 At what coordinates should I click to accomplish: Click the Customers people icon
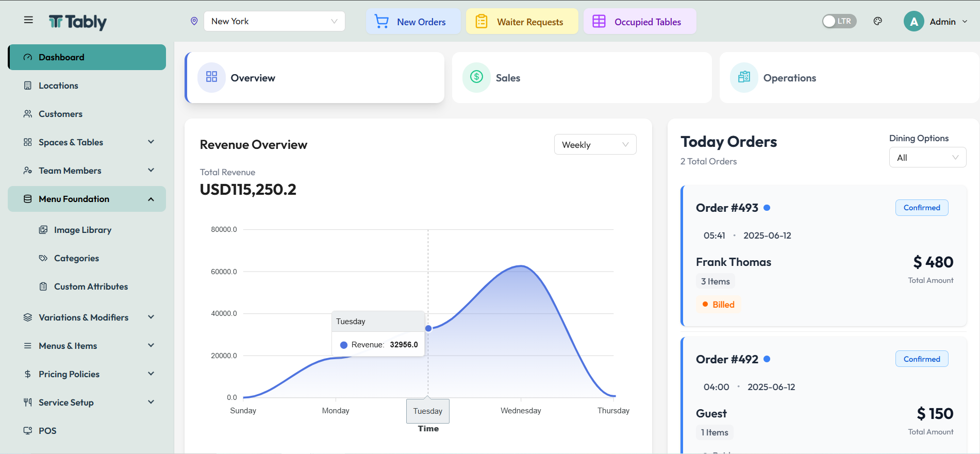click(28, 114)
